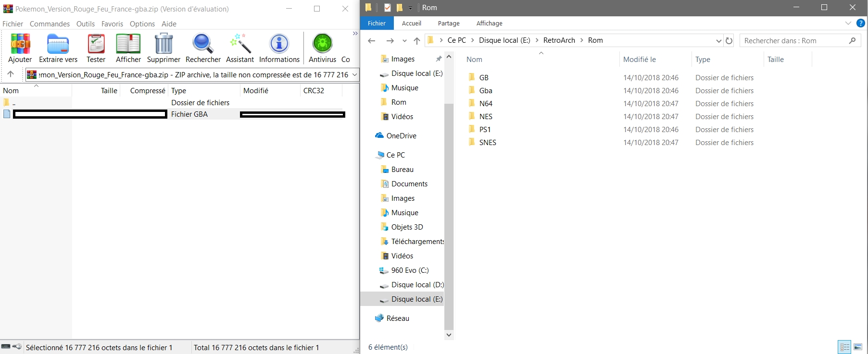868x354 pixels.
Task: Refresh the Rom folder view
Action: coord(729,41)
